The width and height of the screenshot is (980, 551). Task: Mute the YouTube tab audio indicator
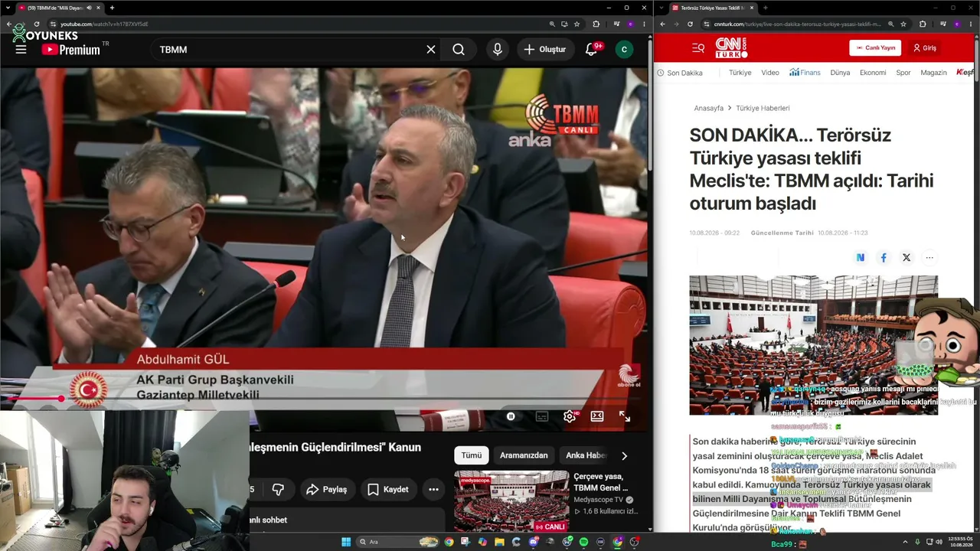(x=89, y=8)
